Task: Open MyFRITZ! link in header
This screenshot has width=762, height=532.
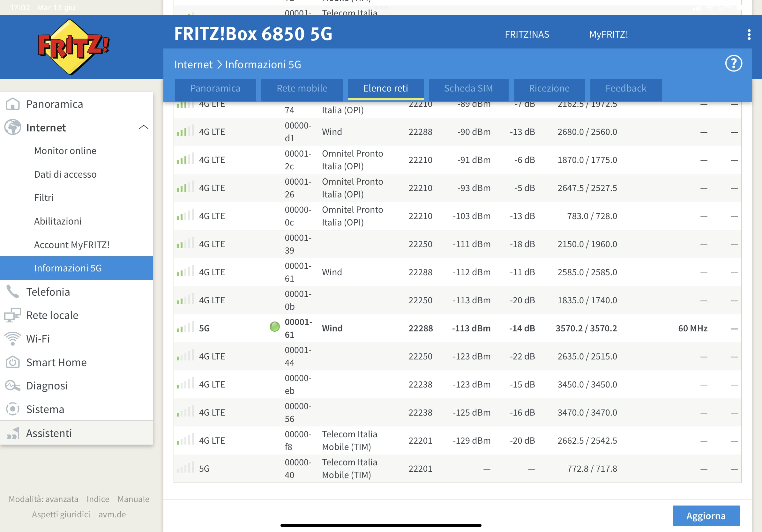Action: click(609, 34)
